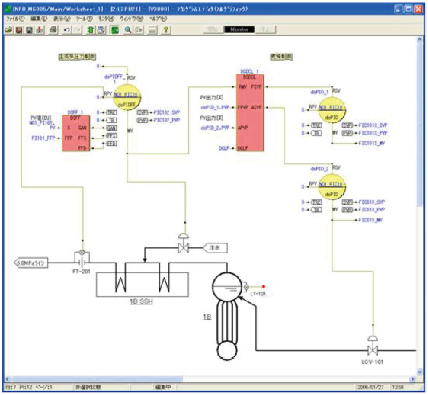The width and height of the screenshot is (428, 395).
Task: Click the green up-down arrows toolbar icon
Action: [91, 30]
